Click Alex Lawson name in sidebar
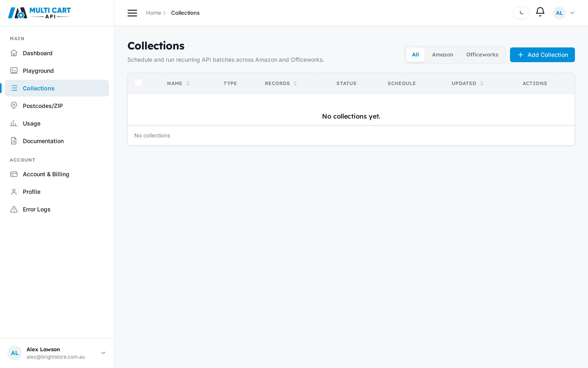The height and width of the screenshot is (368, 588). coord(43,349)
